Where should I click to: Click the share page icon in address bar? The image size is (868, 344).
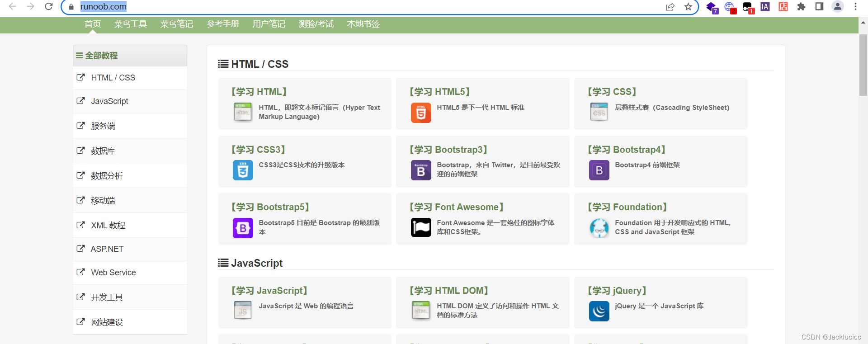coord(670,7)
